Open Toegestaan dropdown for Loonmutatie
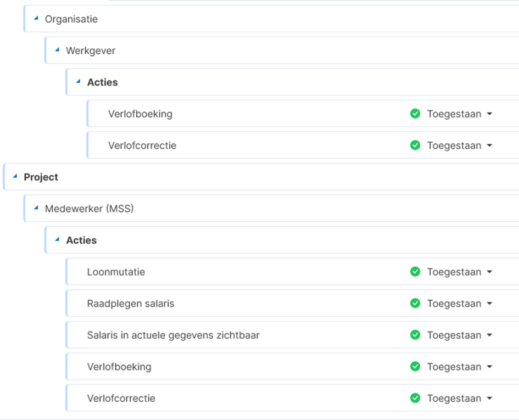The image size is (519, 420). pos(460,272)
